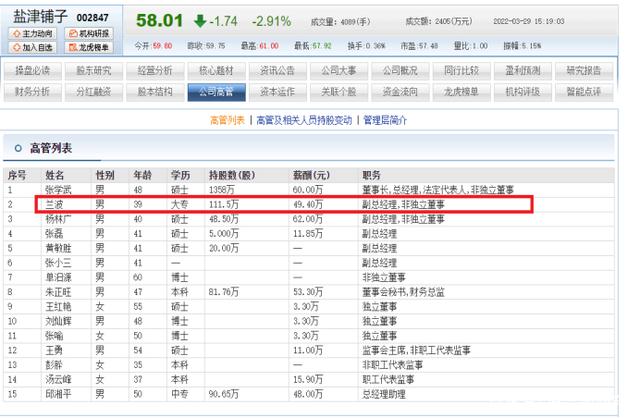Click the 高管列表 section circle bullet
640x418 pixels.
click(18, 148)
